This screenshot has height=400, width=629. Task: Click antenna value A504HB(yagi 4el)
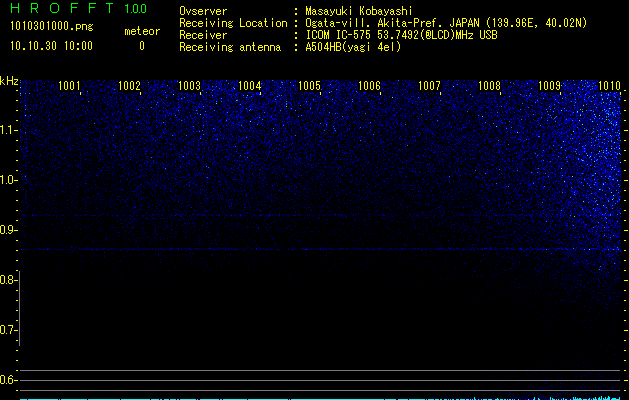353,47
